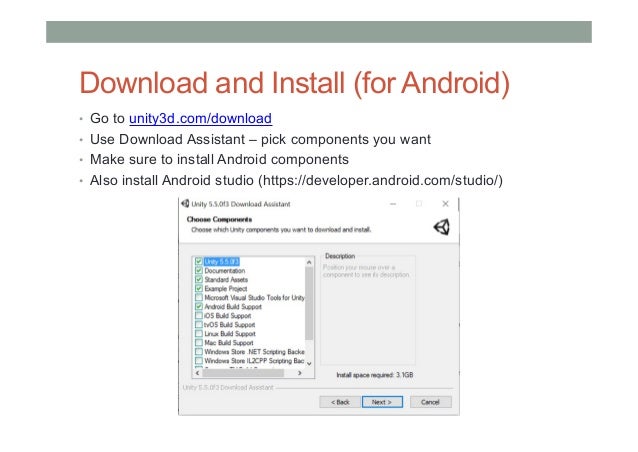Click the horizontal scroll-left arrow
The width and height of the screenshot is (638, 452).
[198, 373]
